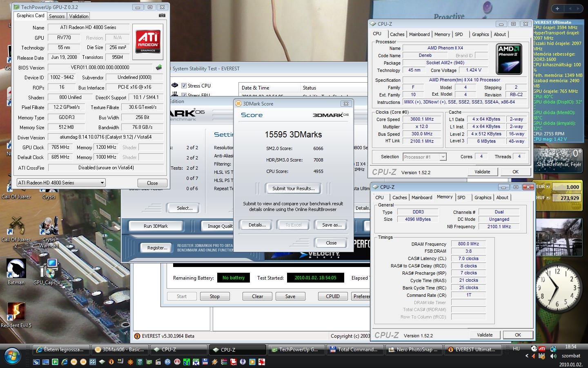
Task: Open the Mainboard tab in the upper CPU-Z
Action: tap(419, 34)
